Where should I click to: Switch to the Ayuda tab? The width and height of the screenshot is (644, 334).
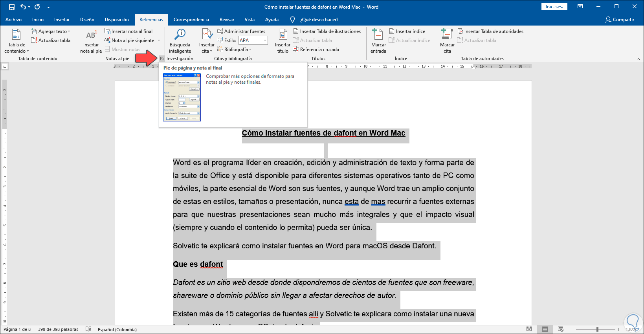coord(272,20)
